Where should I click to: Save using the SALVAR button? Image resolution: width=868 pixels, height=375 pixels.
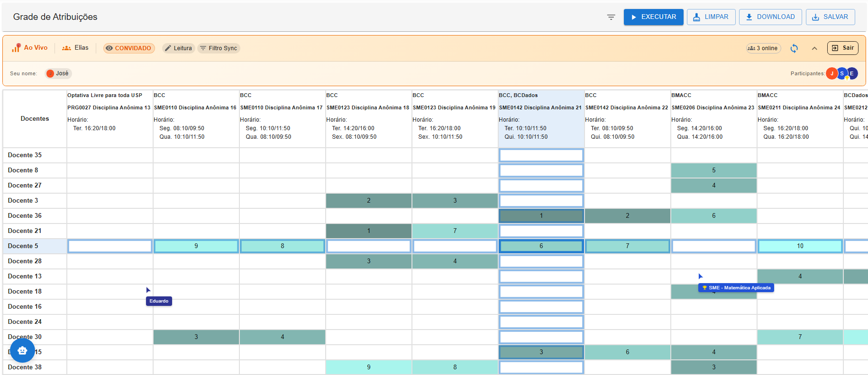pyautogui.click(x=831, y=17)
